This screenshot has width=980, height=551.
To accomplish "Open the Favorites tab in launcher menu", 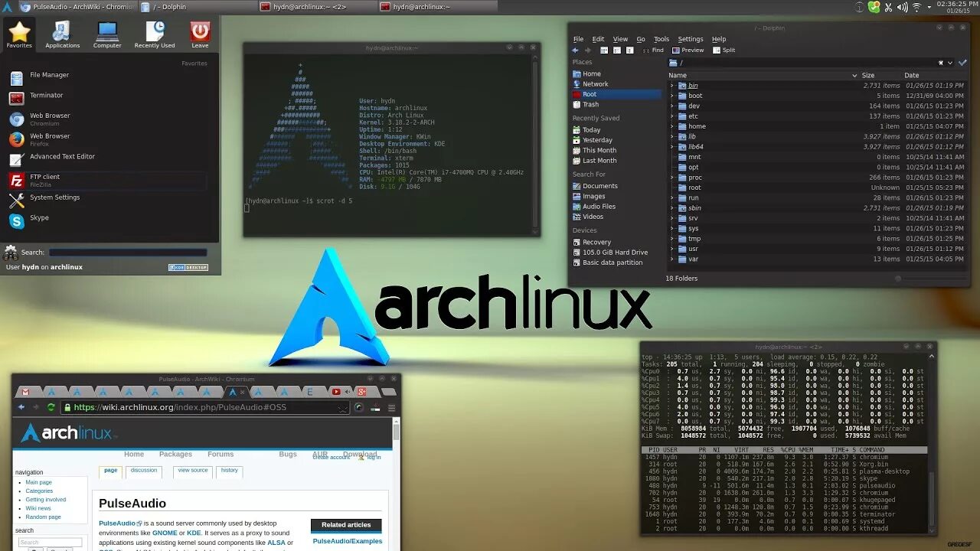I will pos(19,35).
